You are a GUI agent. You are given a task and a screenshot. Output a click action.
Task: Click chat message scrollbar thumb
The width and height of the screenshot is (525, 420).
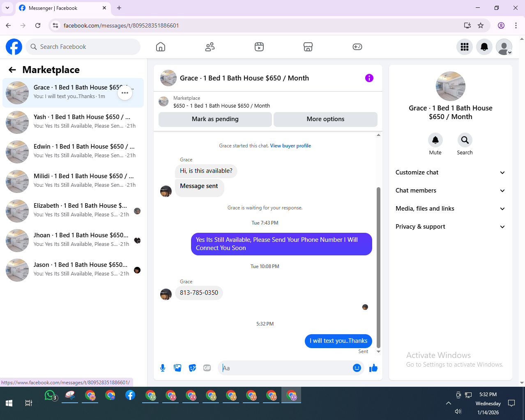[x=378, y=267]
